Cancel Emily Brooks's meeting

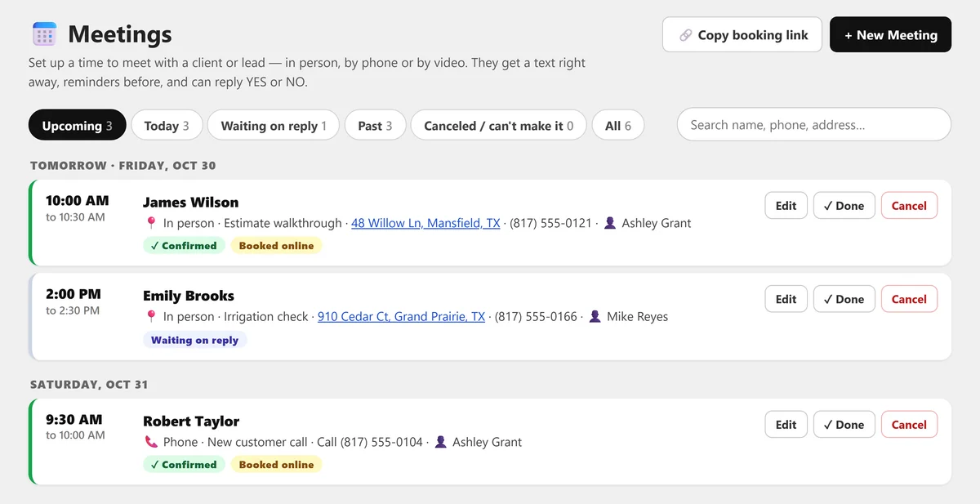point(909,299)
